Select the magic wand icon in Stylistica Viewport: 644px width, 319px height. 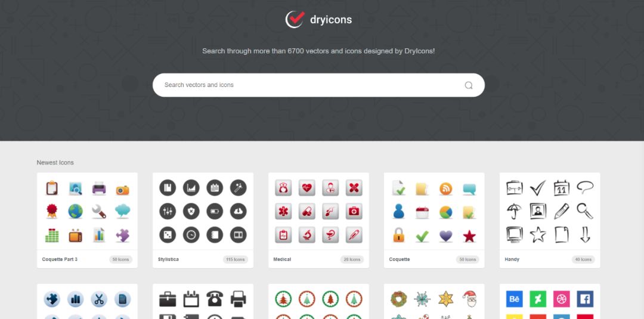point(238,188)
